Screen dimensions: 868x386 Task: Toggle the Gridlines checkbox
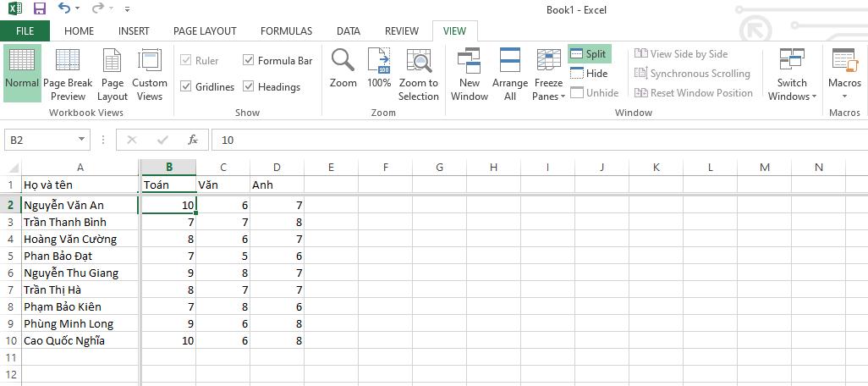pos(186,86)
